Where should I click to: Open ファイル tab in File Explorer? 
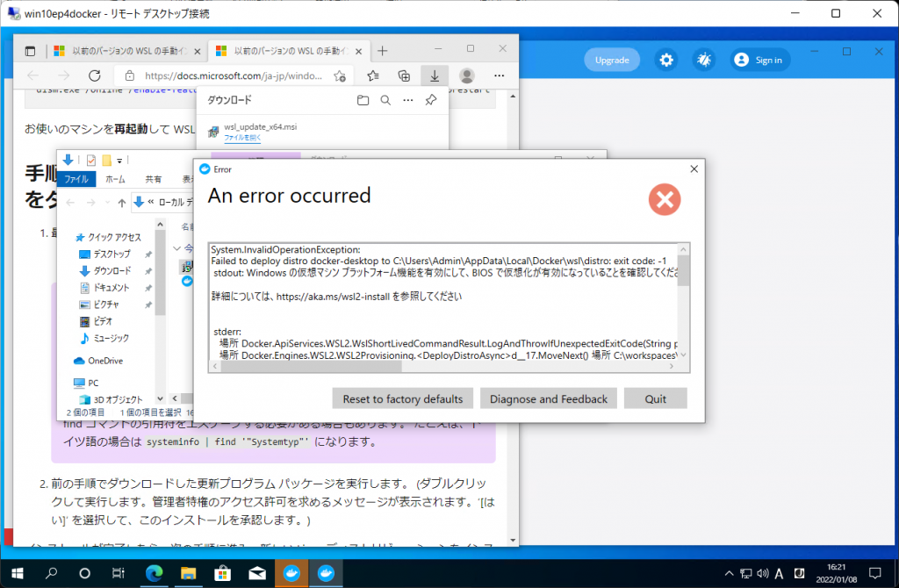coord(76,179)
